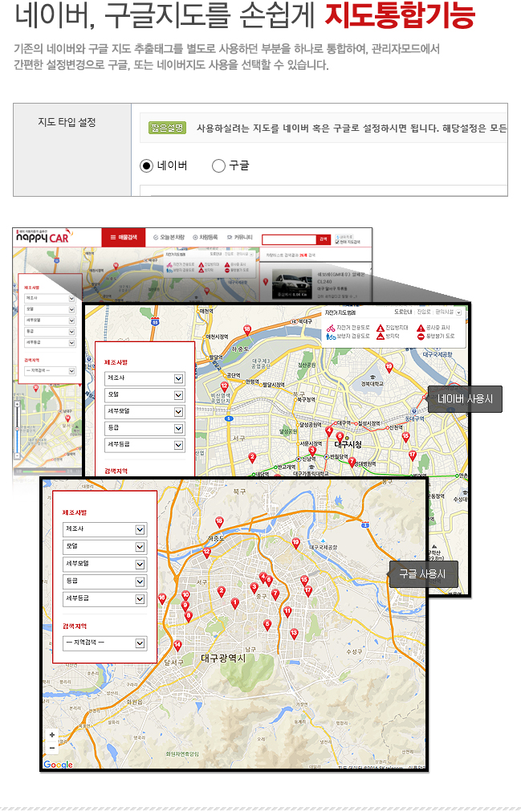Click 대구광역시 label on Google map
Viewport: 521px width, 812px height.
pyautogui.click(x=223, y=658)
